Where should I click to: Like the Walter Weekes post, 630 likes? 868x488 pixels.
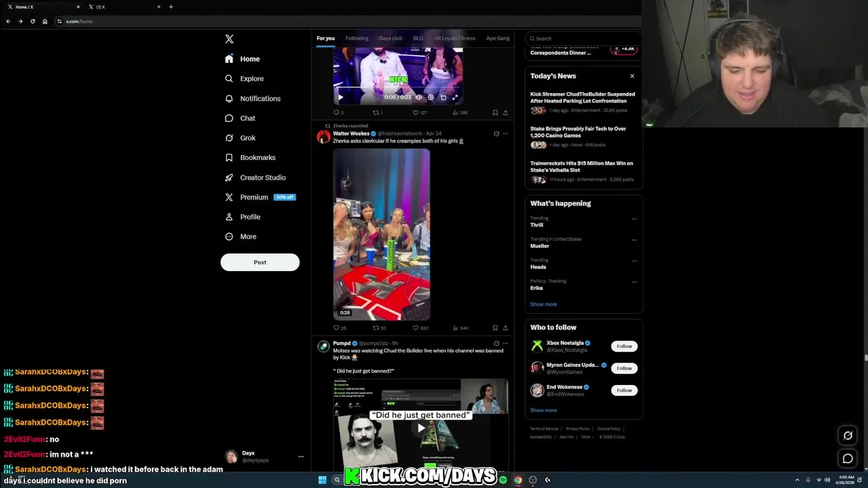[420, 328]
